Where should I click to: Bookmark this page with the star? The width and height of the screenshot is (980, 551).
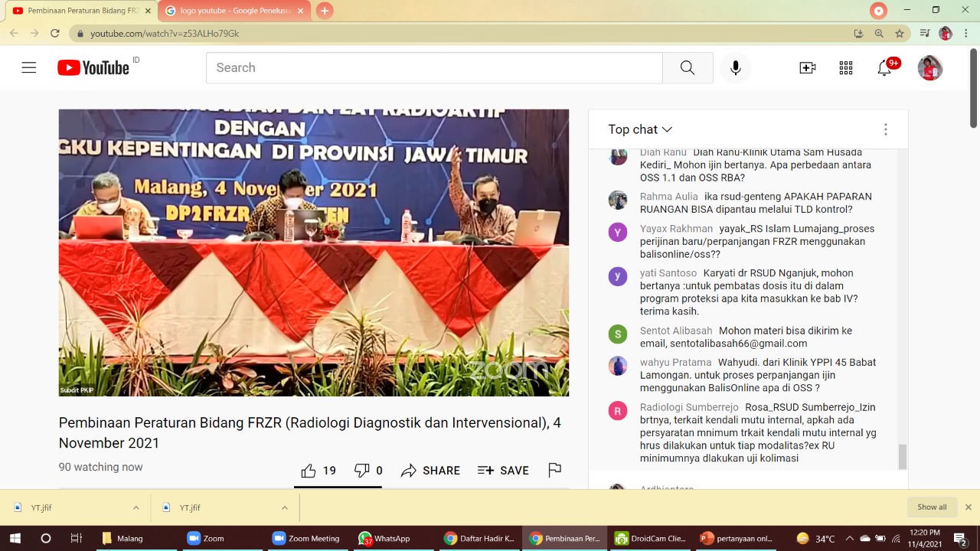900,34
